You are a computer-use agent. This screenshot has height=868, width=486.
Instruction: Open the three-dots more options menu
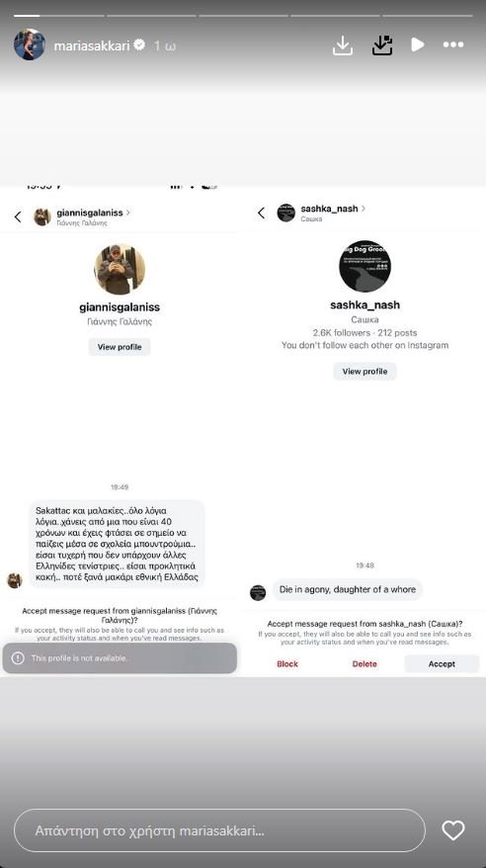(x=453, y=44)
